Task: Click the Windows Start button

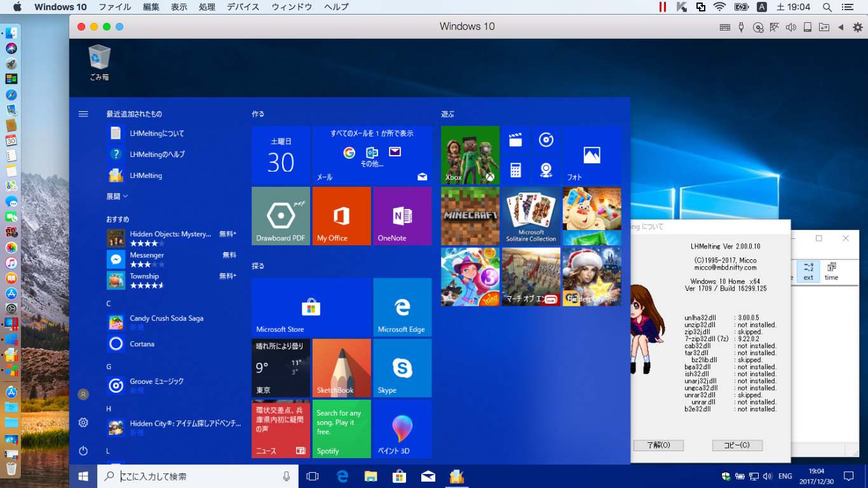Action: 83,476
